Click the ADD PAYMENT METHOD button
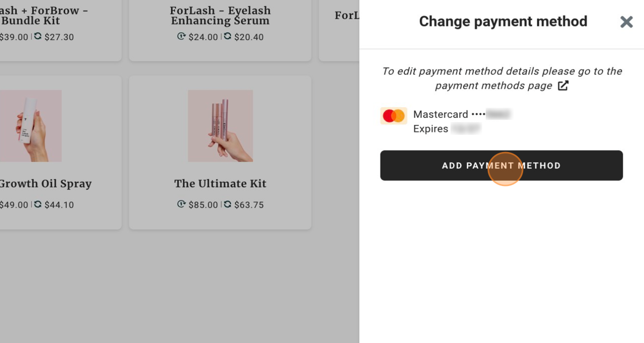 tap(501, 165)
